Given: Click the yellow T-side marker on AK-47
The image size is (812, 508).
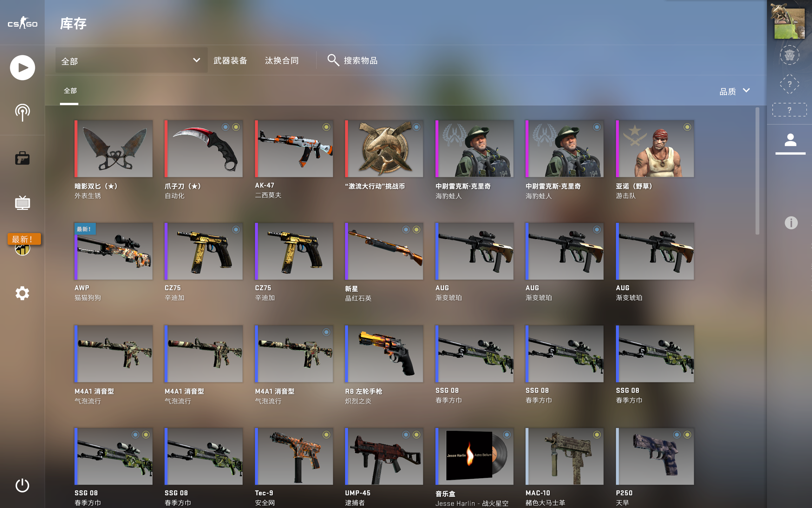Looking at the screenshot, I should tap(326, 127).
